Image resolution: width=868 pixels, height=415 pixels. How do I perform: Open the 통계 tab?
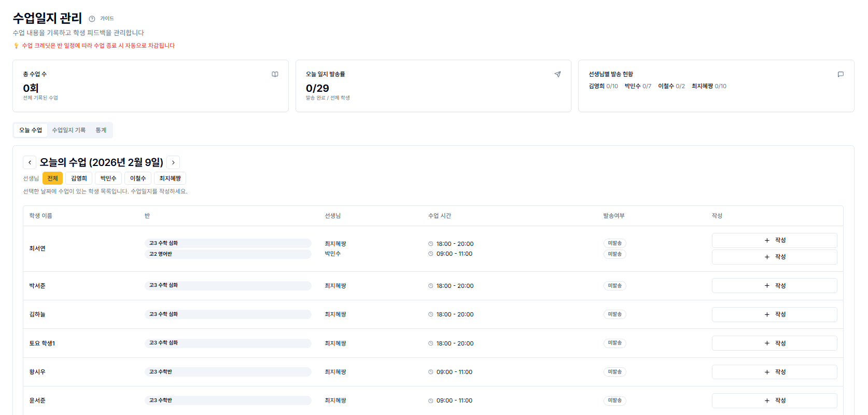tap(101, 130)
